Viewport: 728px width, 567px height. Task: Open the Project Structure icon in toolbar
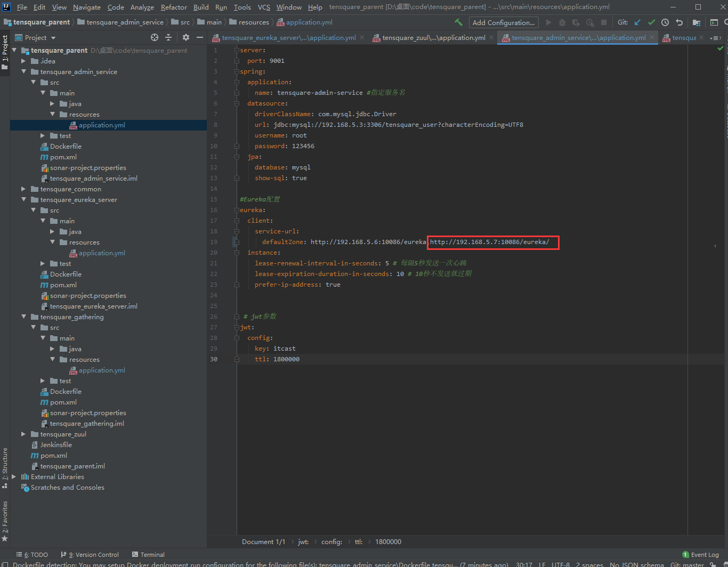[x=697, y=22]
